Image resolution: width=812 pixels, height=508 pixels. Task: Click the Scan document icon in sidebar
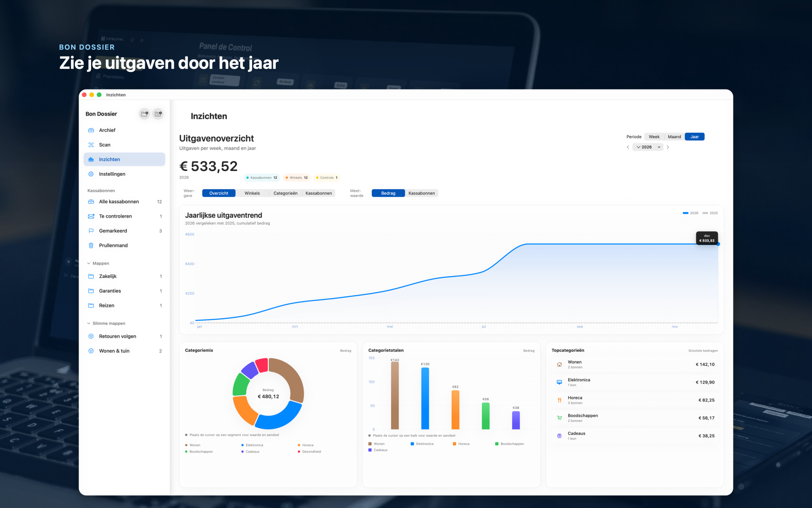[x=91, y=145]
